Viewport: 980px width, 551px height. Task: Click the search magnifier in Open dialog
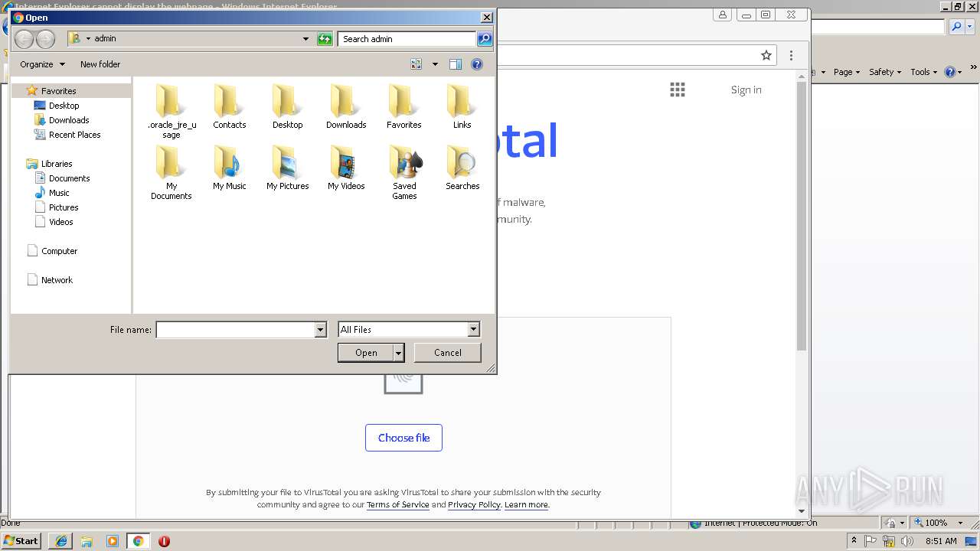pos(484,39)
